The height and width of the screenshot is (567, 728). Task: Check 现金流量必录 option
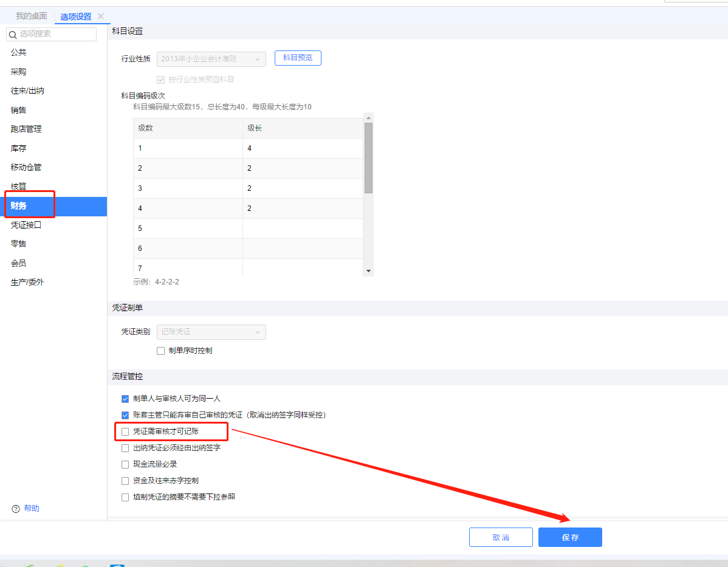pos(125,464)
